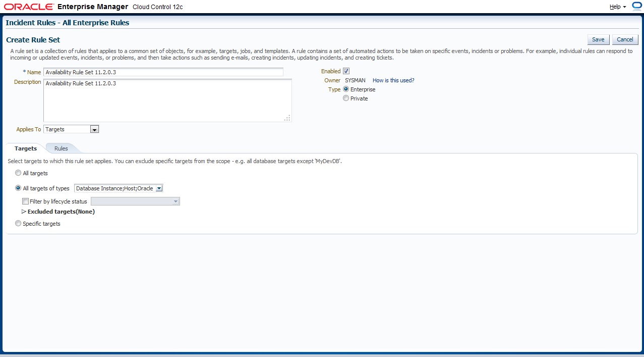Click the Oracle logo icon top-right
The height and width of the screenshot is (357, 644).
(636, 6)
